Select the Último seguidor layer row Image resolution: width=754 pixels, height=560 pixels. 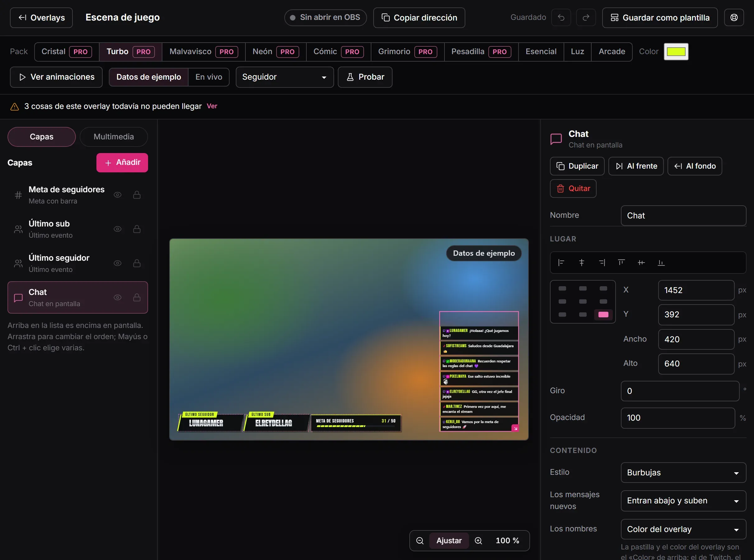click(x=77, y=264)
